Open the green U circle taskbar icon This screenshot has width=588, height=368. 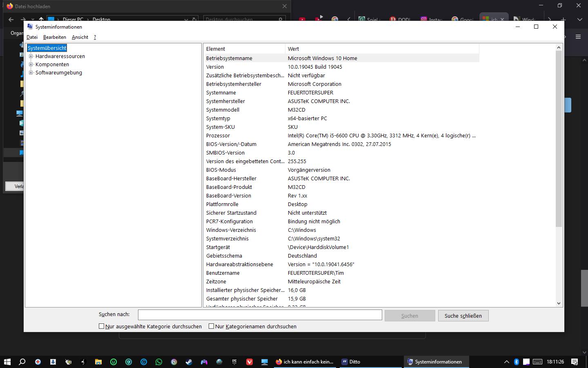tap(114, 362)
